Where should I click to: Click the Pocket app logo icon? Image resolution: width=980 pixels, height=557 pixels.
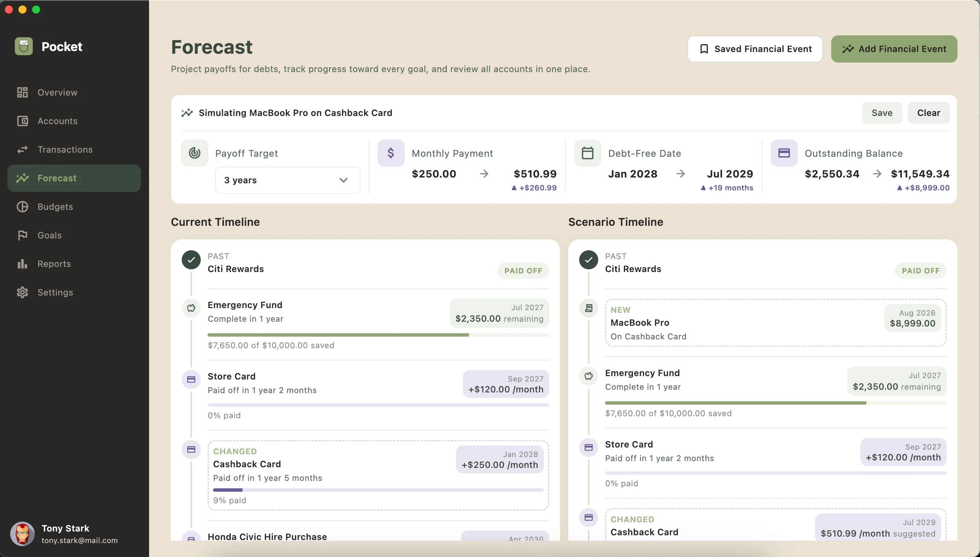24,46
